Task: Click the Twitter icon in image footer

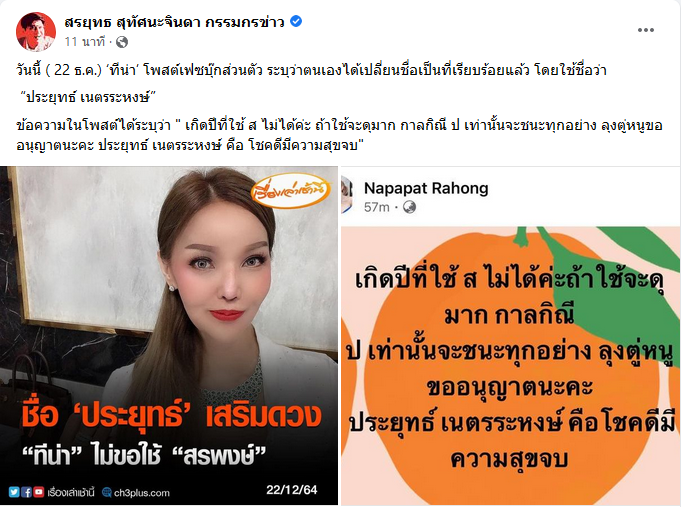Action: click(14, 492)
